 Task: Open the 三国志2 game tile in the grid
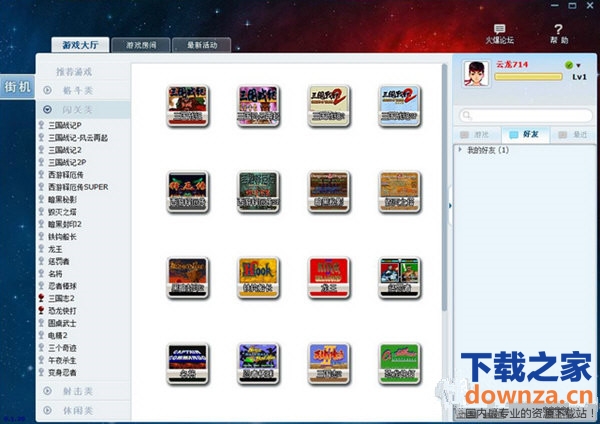[x=329, y=364]
